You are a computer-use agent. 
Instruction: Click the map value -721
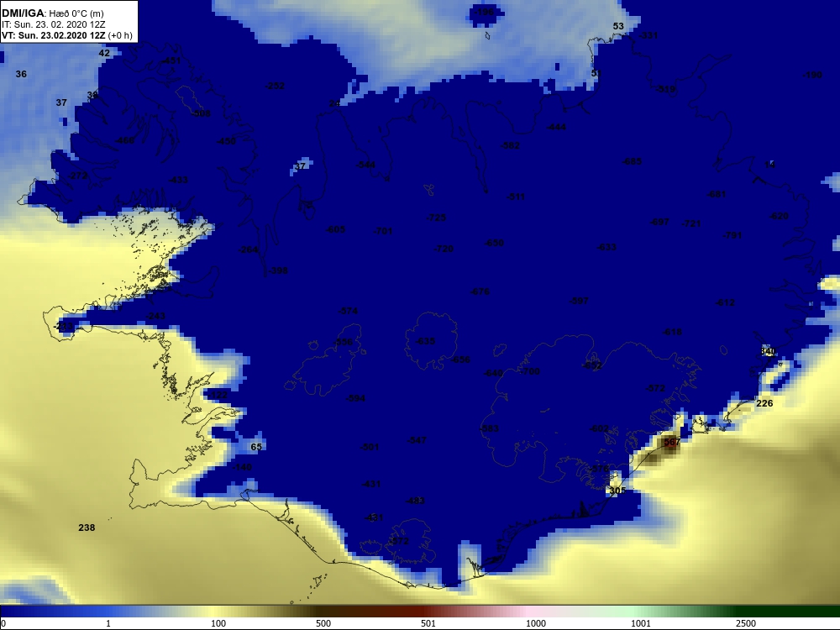(x=691, y=223)
